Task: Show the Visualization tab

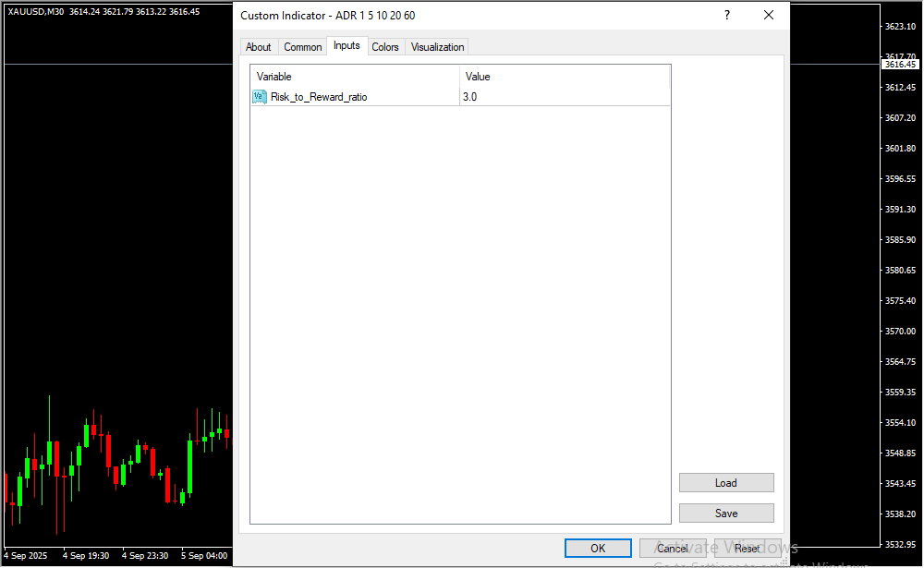Action: point(437,47)
